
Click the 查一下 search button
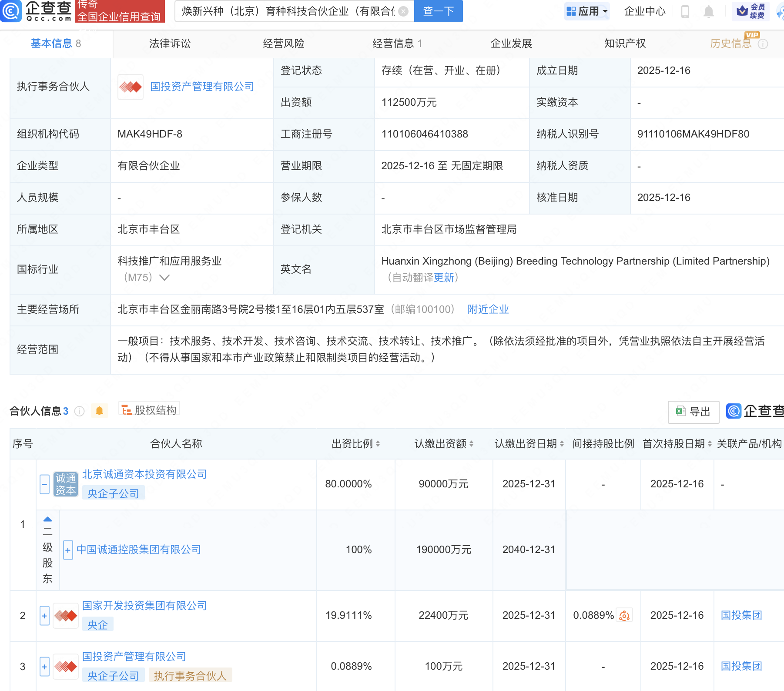[x=438, y=11]
